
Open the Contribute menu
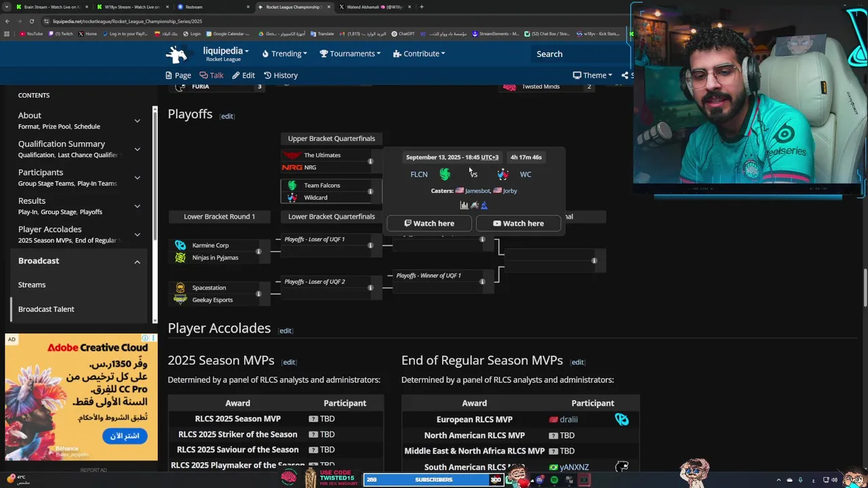pyautogui.click(x=419, y=54)
